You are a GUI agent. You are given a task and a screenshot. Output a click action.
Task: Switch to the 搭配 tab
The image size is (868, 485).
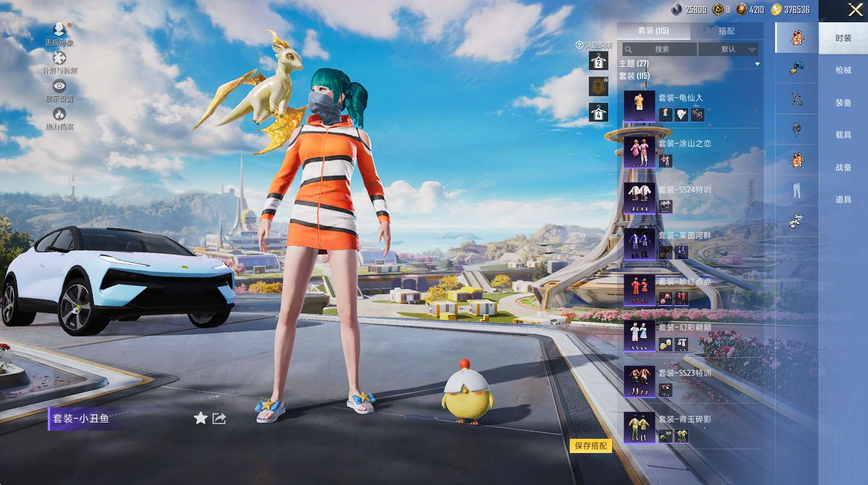[726, 31]
